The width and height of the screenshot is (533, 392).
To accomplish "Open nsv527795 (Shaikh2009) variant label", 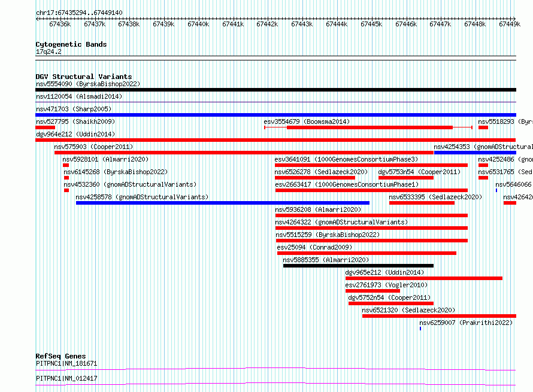I will point(75,121).
